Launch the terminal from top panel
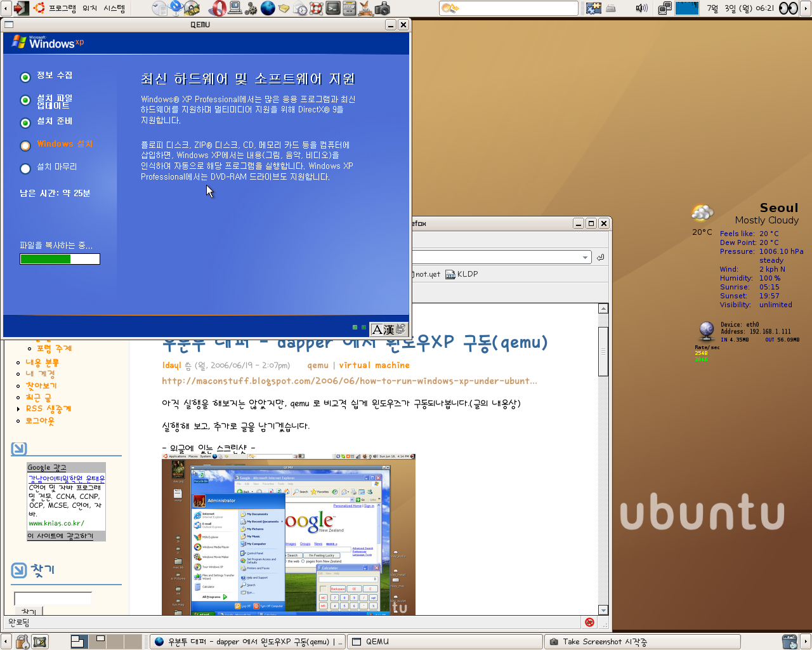 click(x=333, y=8)
